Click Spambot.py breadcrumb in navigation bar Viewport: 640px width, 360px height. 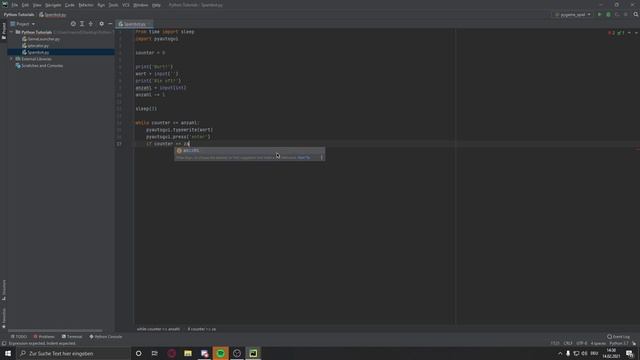(53, 15)
